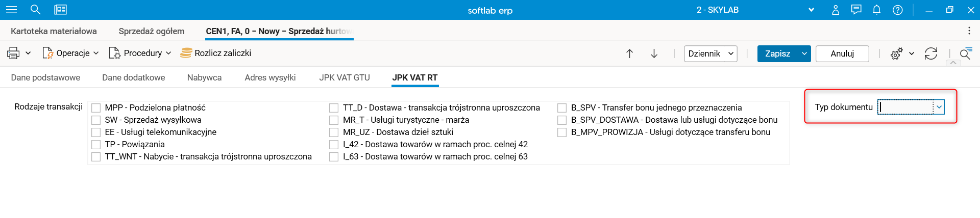Toggle MR_UZ - Dostawa dzieł sztuki checkbox
The width and height of the screenshot is (980, 218).
[x=334, y=132]
